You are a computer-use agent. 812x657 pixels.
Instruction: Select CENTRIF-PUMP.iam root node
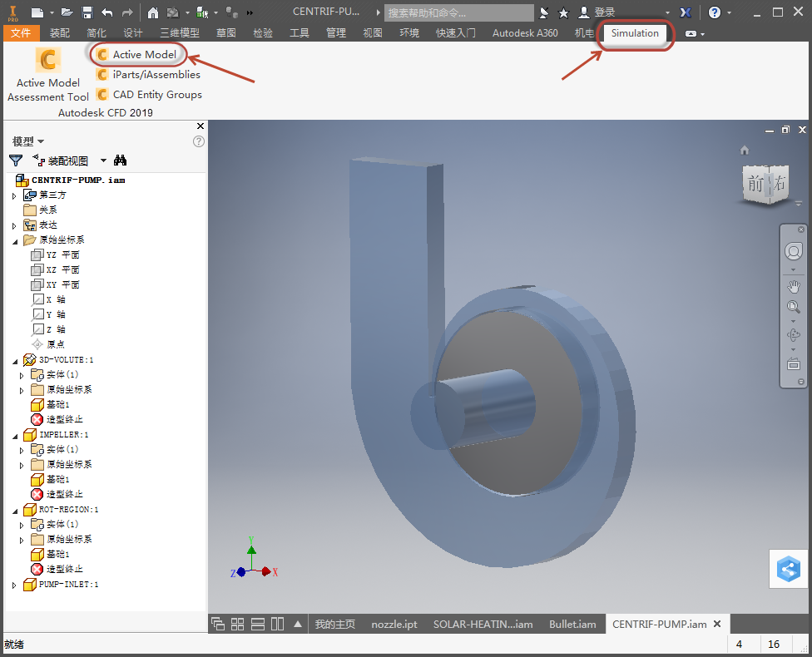pyautogui.click(x=71, y=180)
